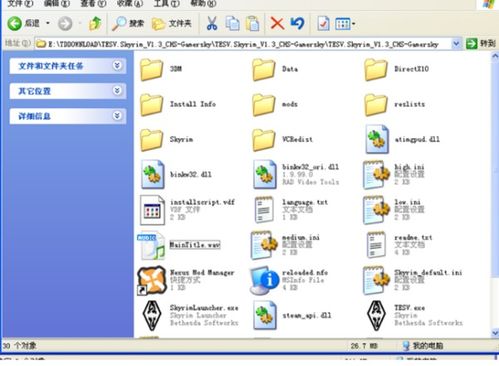The image size is (499, 366).
Task: Select the SkyrimLauncher.exe file
Action: pos(190,315)
